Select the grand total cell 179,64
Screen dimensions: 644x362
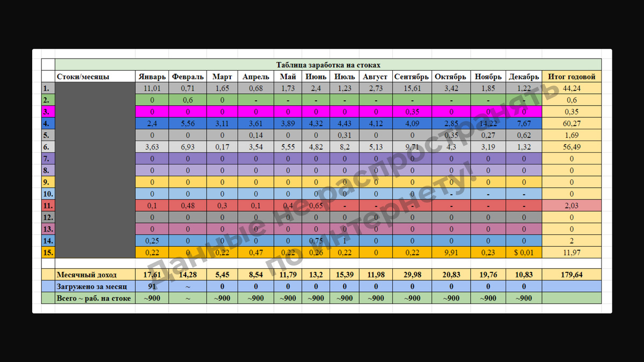[572, 275]
